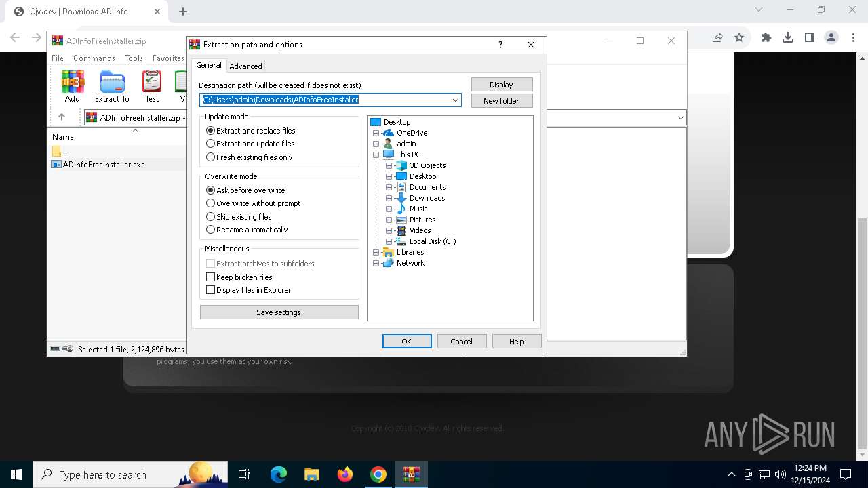This screenshot has width=868, height=488.
Task: Open Chrome extensions puzzle icon
Action: point(766,38)
